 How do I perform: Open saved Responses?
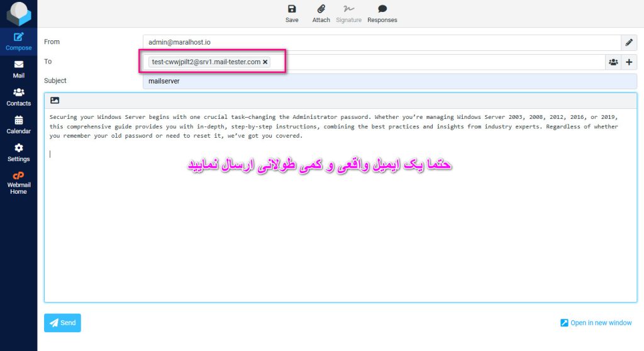(382, 14)
